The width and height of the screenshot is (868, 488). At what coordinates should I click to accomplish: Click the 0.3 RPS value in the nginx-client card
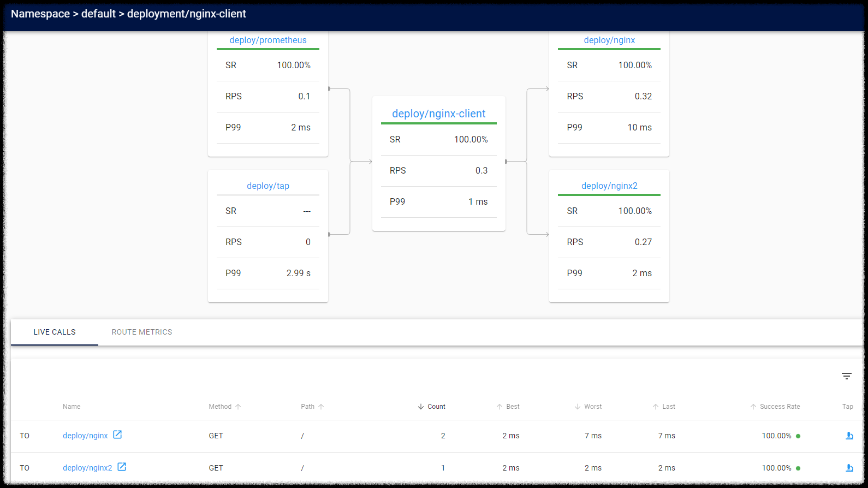pyautogui.click(x=481, y=170)
